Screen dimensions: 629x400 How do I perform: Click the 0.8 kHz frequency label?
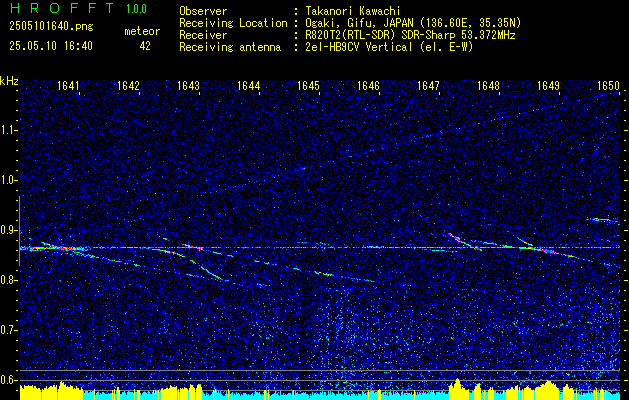(x=7, y=280)
